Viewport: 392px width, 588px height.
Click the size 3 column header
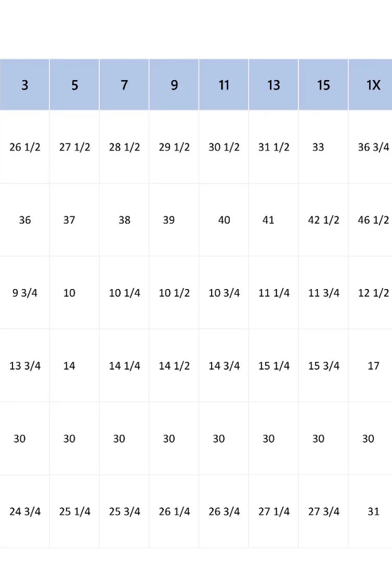click(x=25, y=85)
